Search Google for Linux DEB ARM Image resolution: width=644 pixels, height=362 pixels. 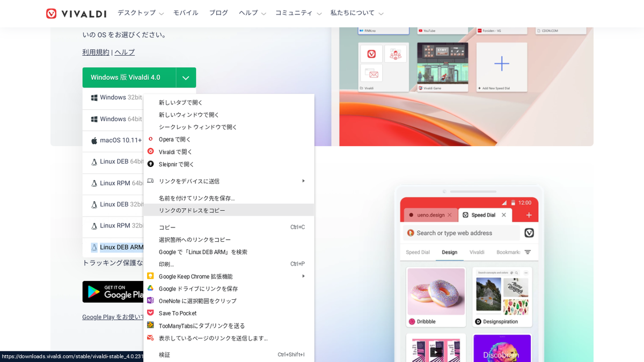click(229, 252)
